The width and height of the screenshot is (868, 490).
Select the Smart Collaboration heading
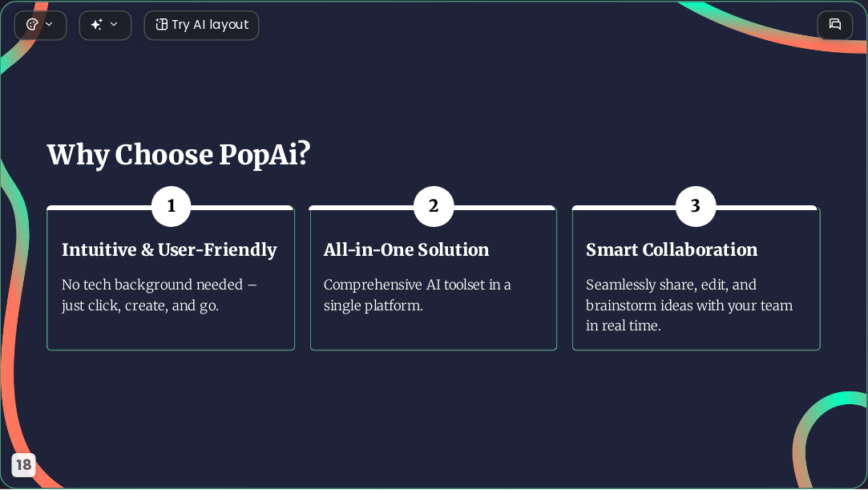tap(672, 249)
